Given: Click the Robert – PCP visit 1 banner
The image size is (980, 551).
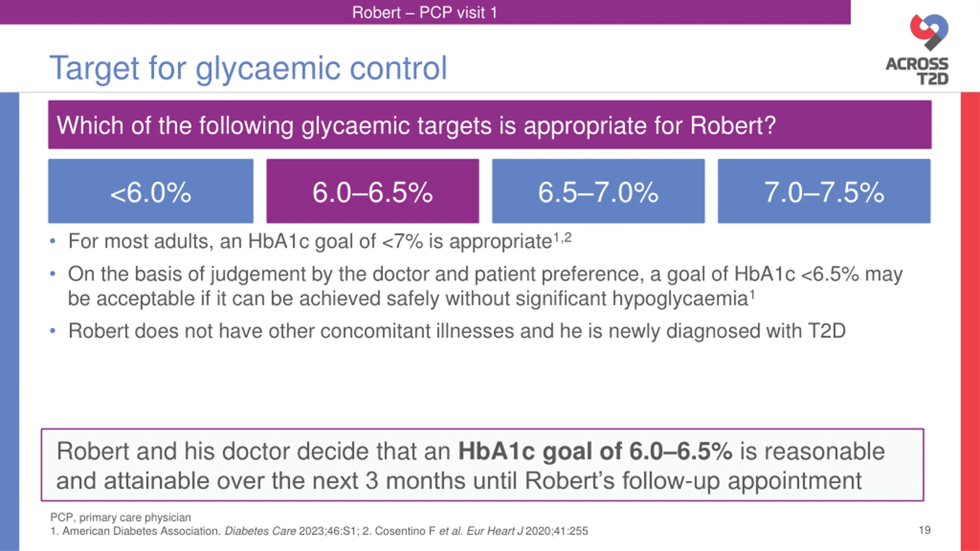Looking at the screenshot, I should point(425,12).
